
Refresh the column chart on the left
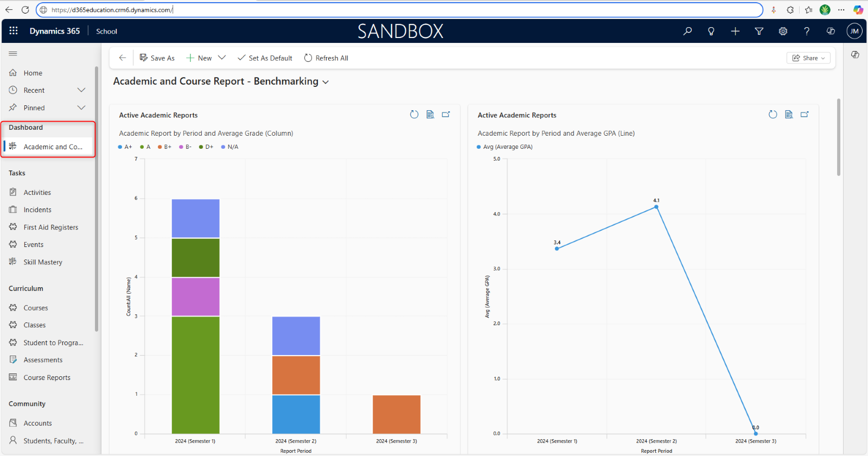[414, 115]
